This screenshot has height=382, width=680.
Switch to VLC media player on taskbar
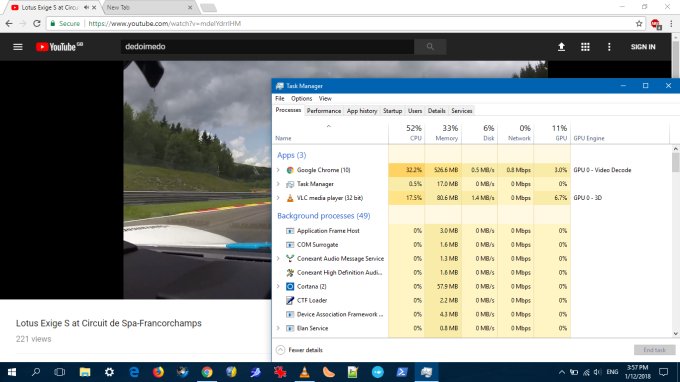click(304, 372)
